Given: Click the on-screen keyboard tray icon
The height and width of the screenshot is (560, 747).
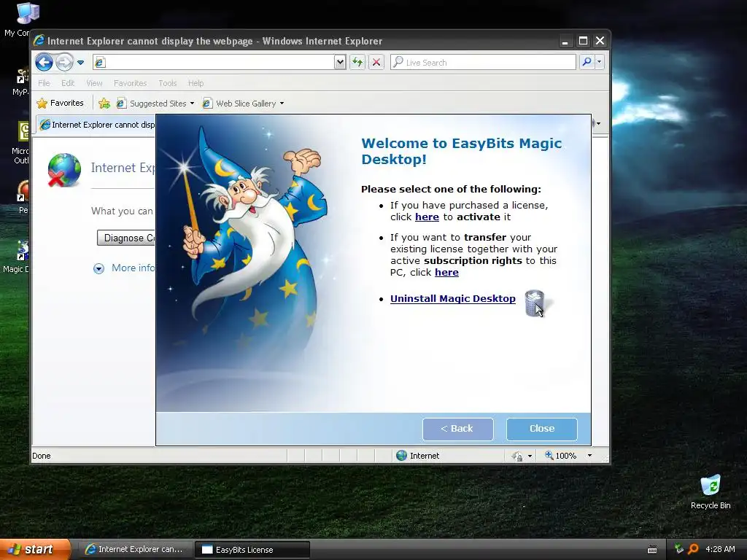Looking at the screenshot, I should click(652, 550).
